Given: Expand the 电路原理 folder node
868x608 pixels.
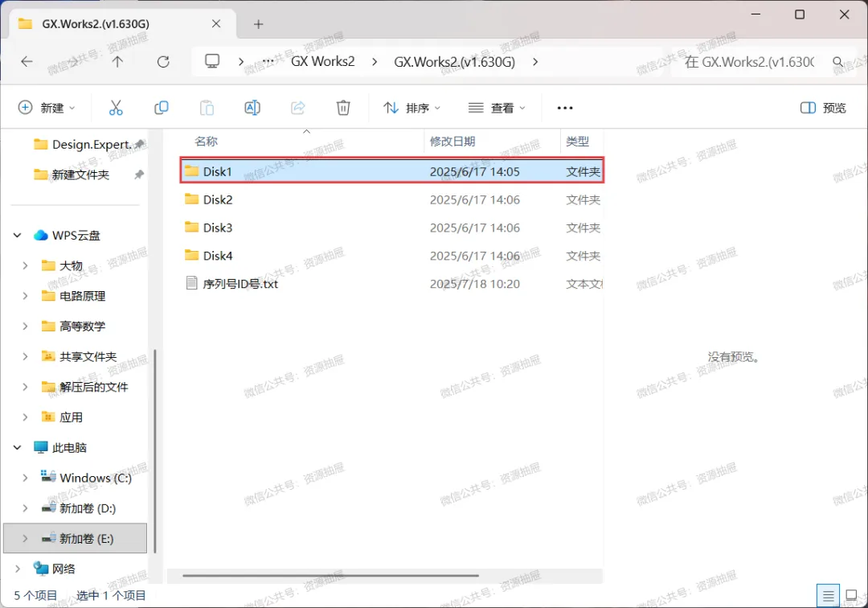Looking at the screenshot, I should click(x=25, y=296).
